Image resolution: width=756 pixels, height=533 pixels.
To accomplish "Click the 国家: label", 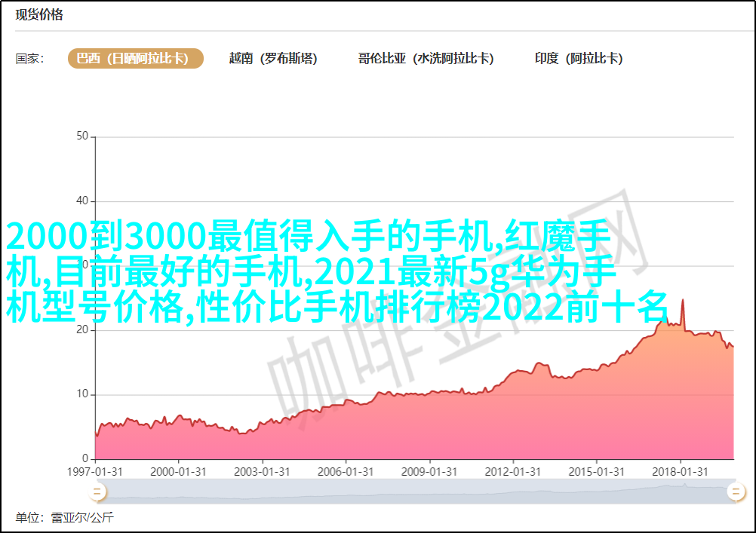I will pyautogui.click(x=30, y=59).
